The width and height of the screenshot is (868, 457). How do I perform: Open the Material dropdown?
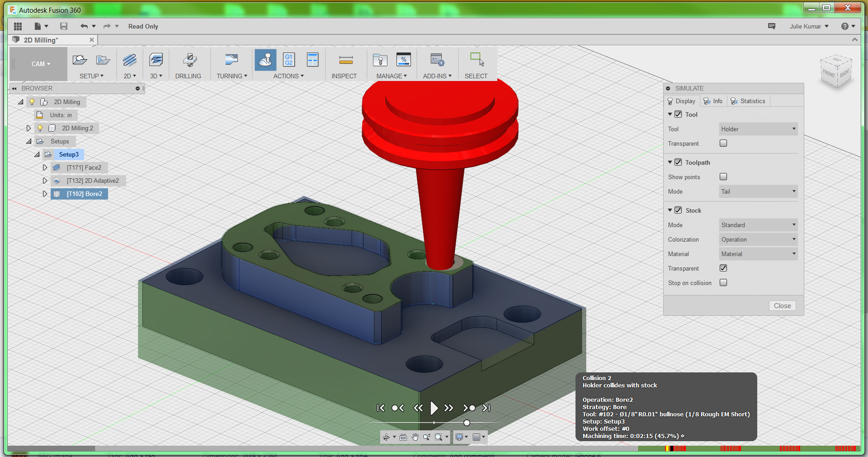coord(758,254)
